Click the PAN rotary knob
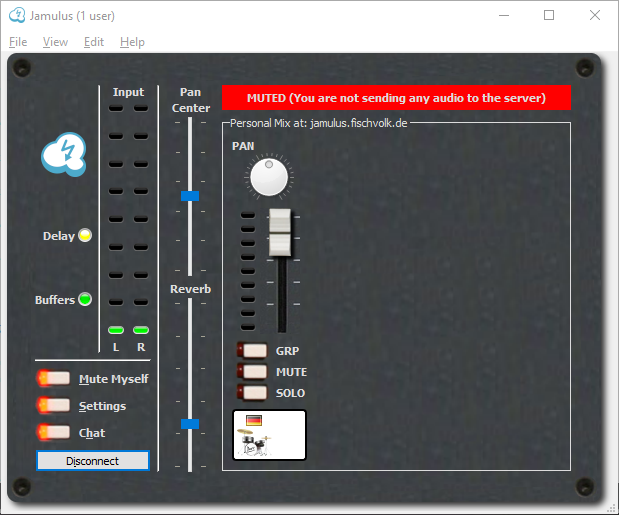 (269, 177)
